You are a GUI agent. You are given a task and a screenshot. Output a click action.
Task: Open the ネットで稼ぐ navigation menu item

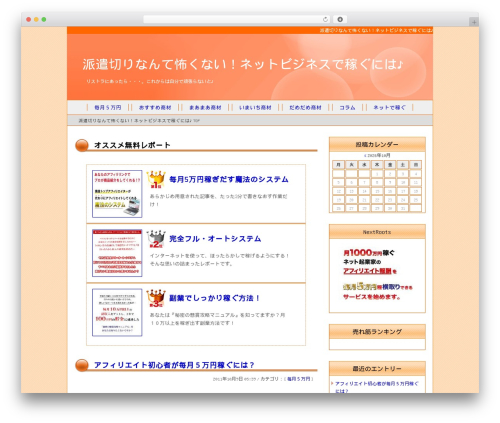(x=389, y=108)
